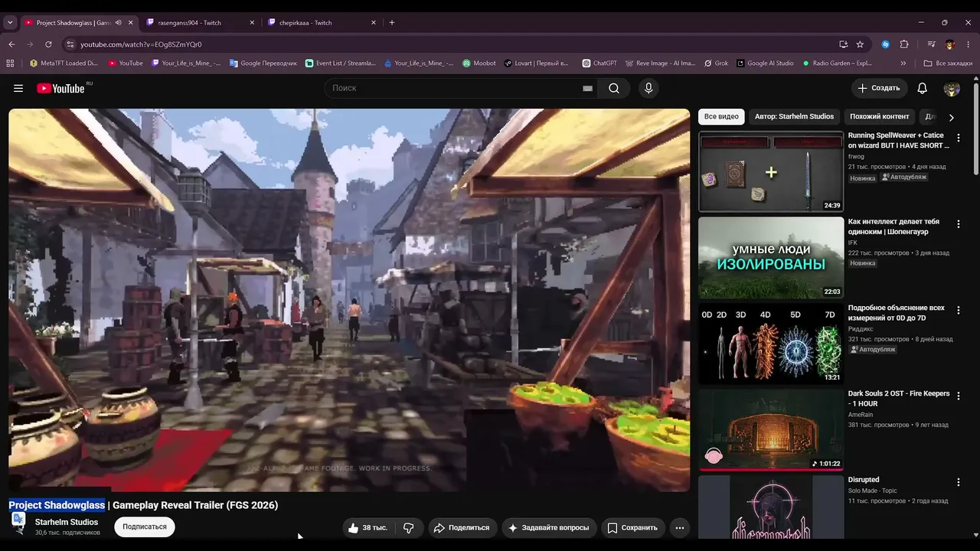Click the address bar URL field
980x551 pixels.
click(x=452, y=44)
